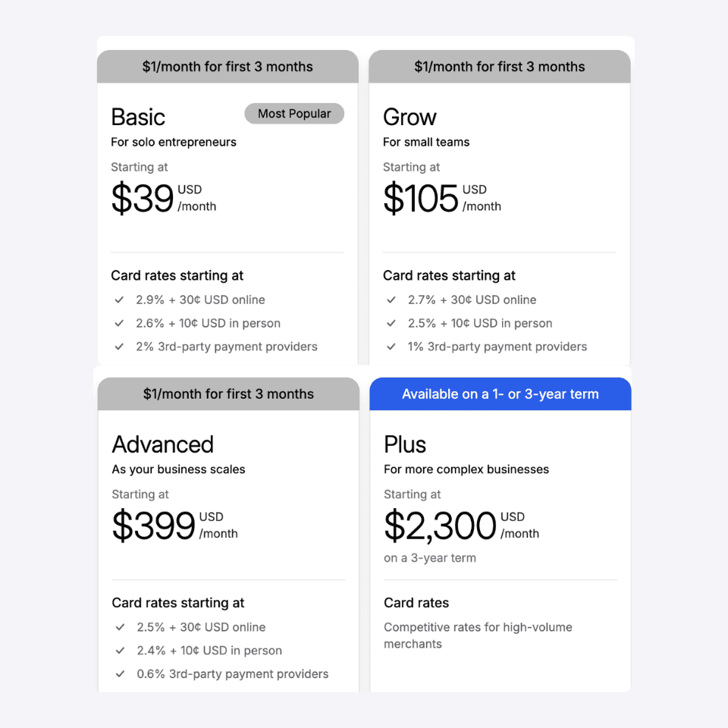Click checkmark next to Basic 2.6% in-person rate
Viewport: 728px width, 728px height.
[119, 323]
